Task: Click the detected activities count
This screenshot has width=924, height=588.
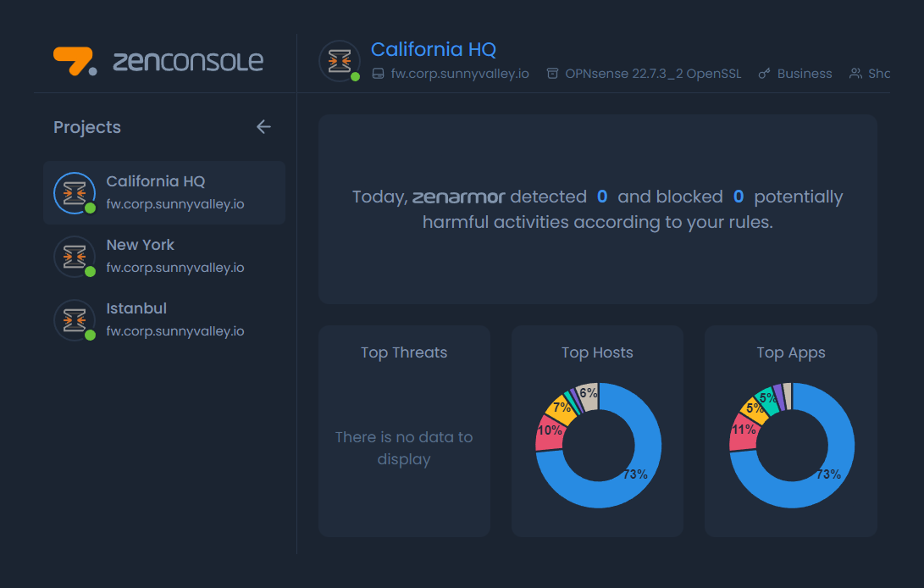Action: (602, 197)
